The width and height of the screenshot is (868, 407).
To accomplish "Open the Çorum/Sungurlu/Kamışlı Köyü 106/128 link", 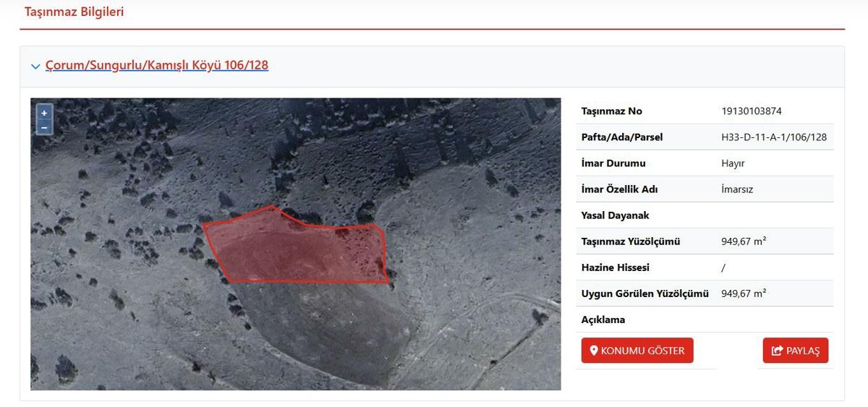I will pos(157,65).
